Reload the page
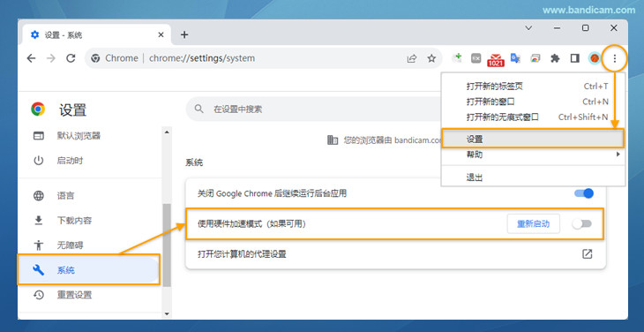The width and height of the screenshot is (644, 332). 71,58
